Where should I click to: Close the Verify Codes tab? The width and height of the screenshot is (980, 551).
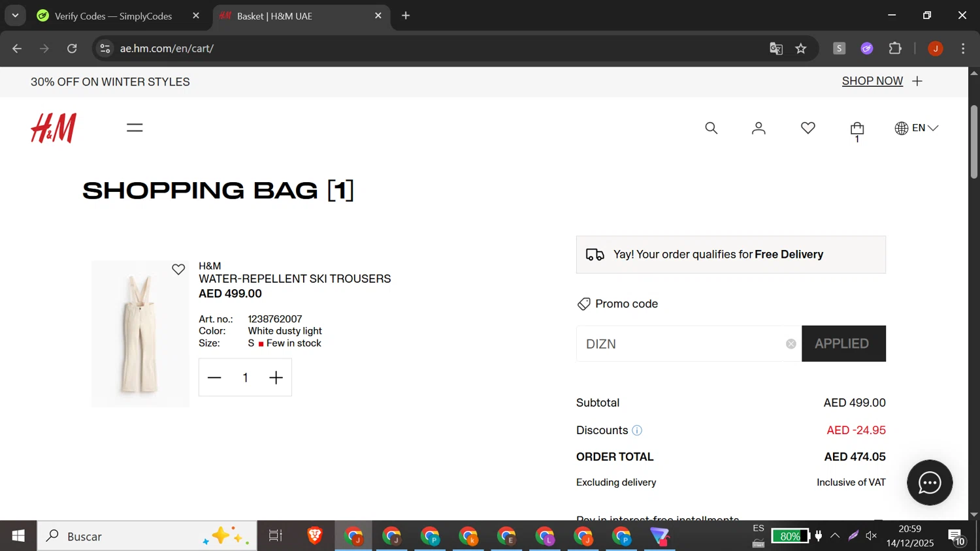coord(196,16)
